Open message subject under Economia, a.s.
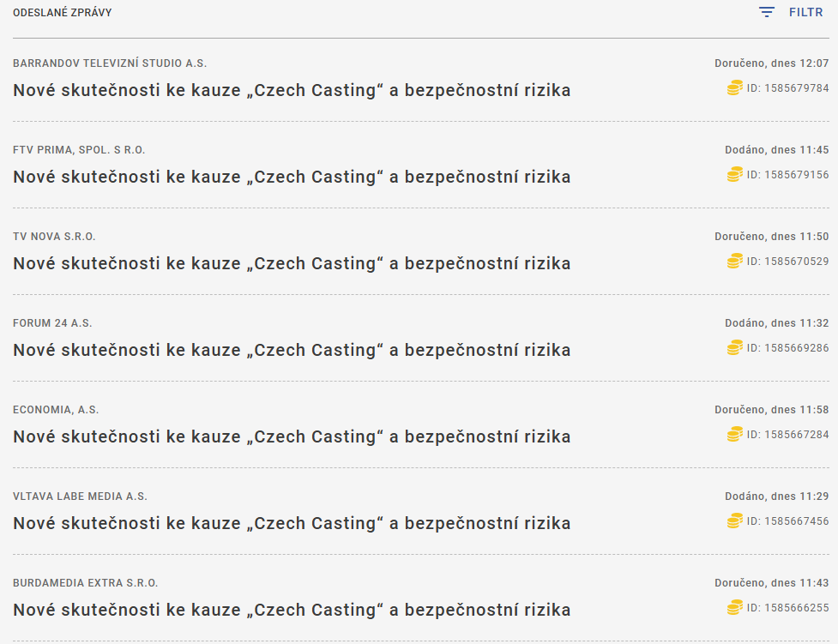Screen dimensions: 838x644 [292, 437]
